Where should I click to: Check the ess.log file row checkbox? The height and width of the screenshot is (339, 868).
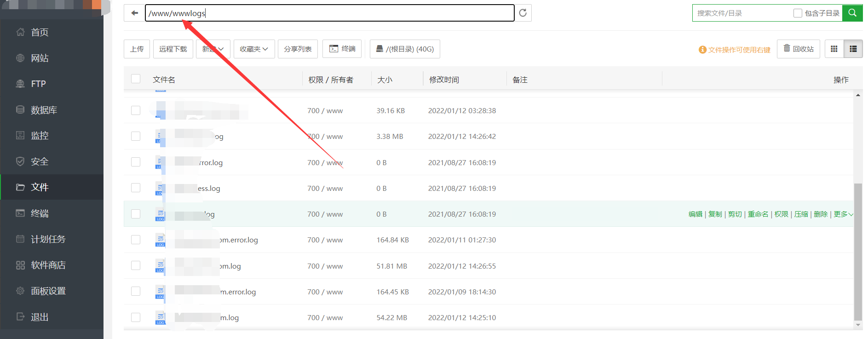point(136,188)
